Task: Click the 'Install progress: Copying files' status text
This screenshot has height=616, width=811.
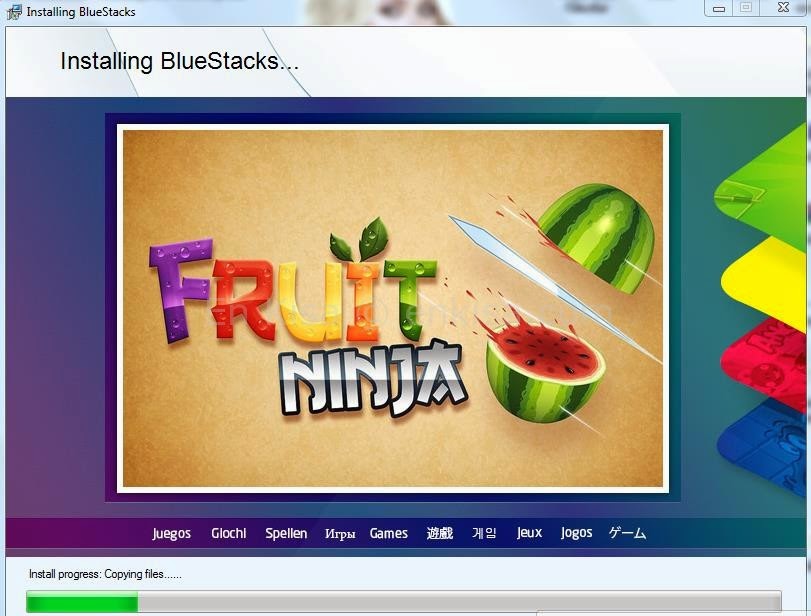Action: click(105, 574)
